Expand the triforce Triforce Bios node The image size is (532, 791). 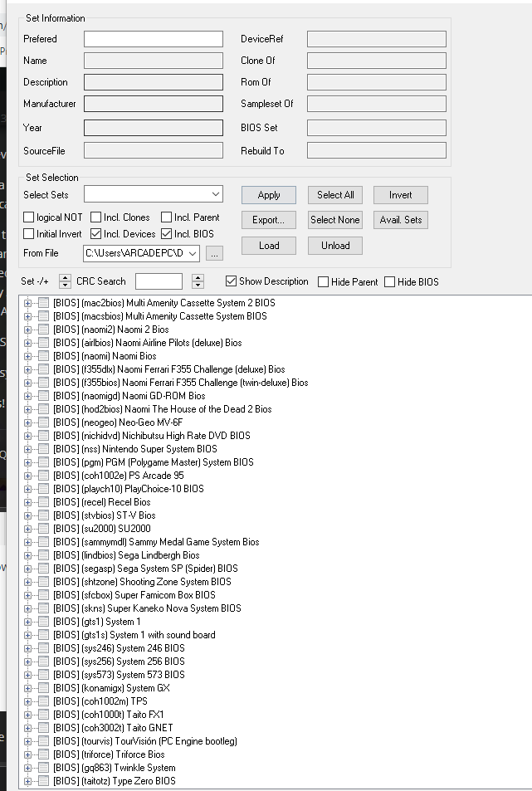pos(27,754)
